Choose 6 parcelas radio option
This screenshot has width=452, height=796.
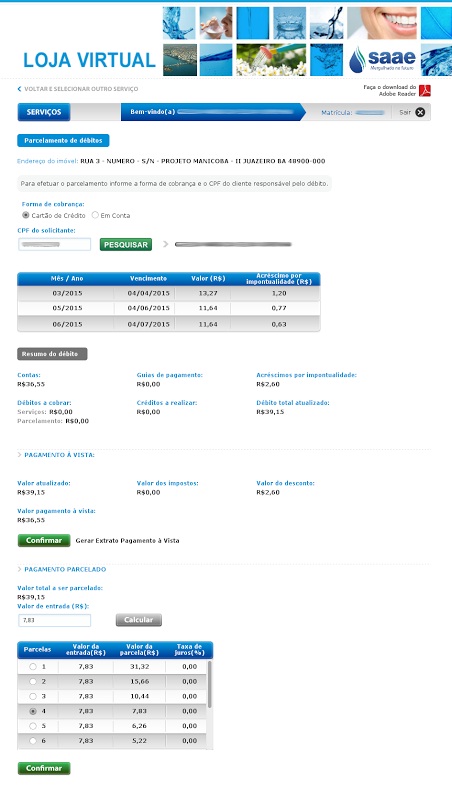(33, 741)
